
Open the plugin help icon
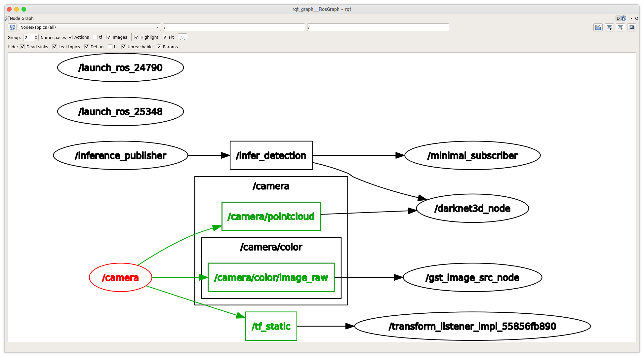click(624, 19)
